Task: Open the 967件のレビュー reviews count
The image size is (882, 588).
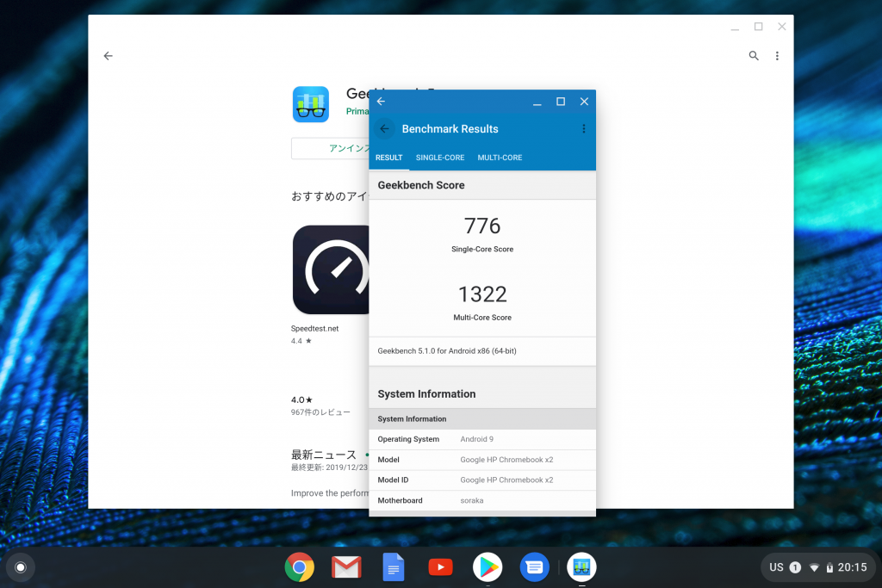Action: click(320, 412)
